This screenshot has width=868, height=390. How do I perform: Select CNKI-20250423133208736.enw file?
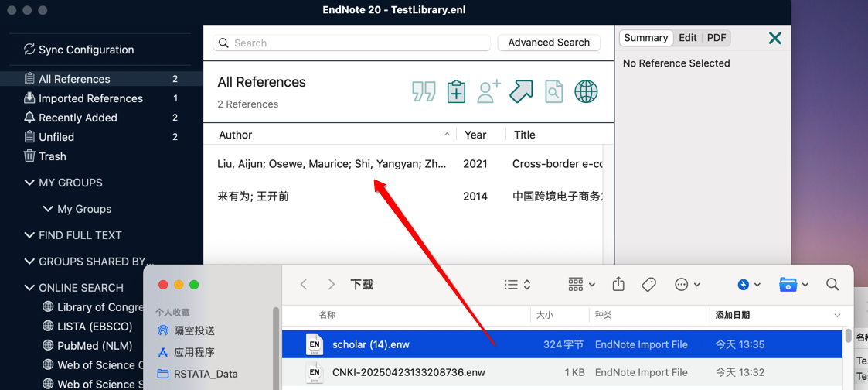(563, 373)
